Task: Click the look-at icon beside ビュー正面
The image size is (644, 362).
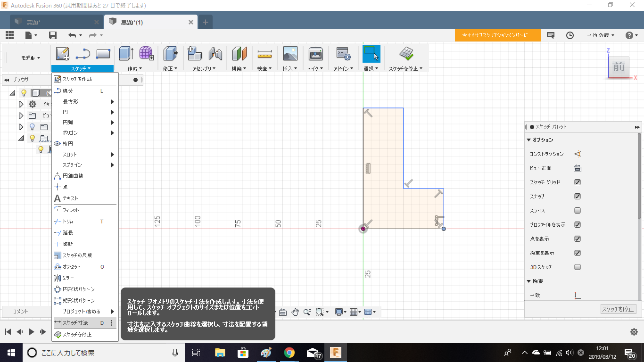Action: (577, 168)
